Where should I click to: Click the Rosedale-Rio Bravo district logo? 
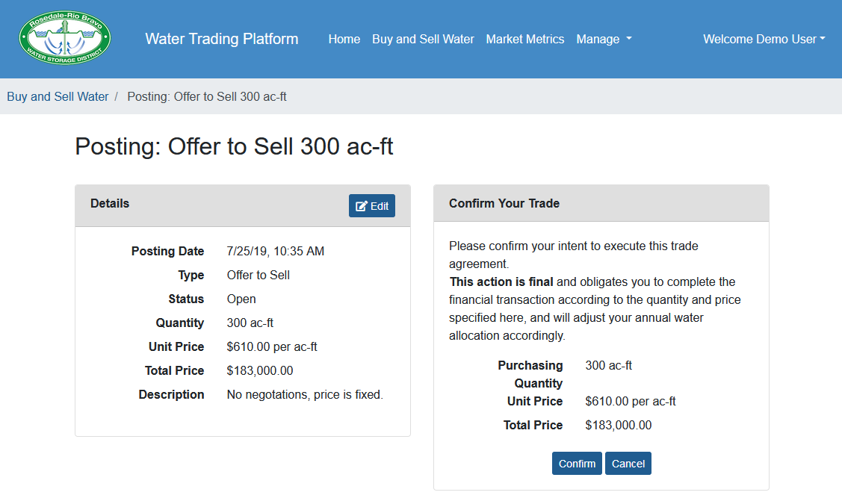pos(65,39)
